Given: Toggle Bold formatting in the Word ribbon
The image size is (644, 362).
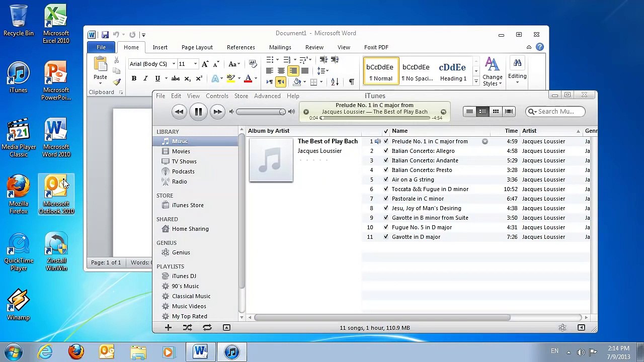Looking at the screenshot, I should point(134,79).
